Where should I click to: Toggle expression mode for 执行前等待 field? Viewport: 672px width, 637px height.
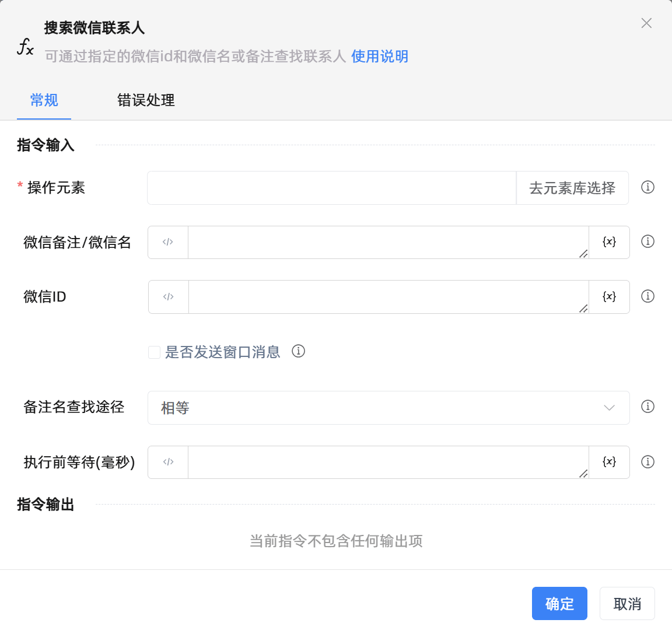point(168,462)
